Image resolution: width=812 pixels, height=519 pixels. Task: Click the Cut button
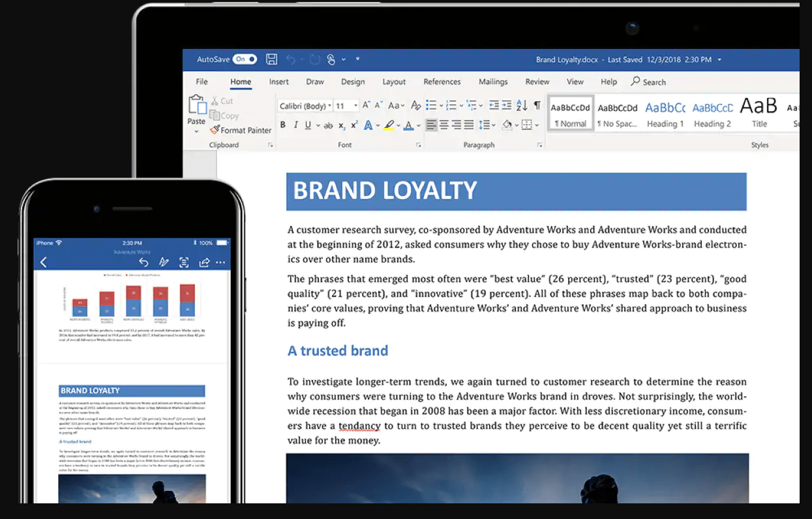pyautogui.click(x=222, y=101)
